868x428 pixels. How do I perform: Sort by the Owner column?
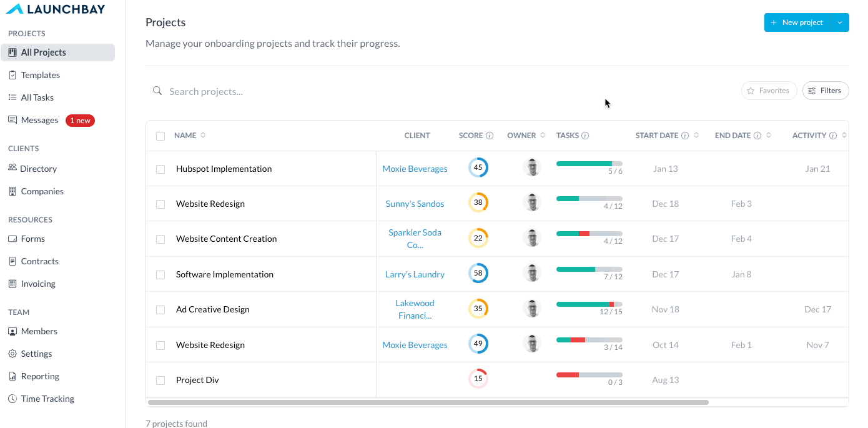[543, 136]
